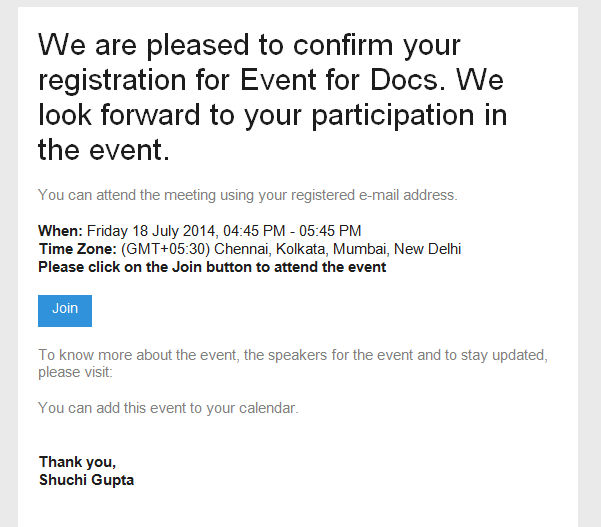Screen dimensions: 601x527
Task: Click the word 'calendar' in the last sentence
Action: [x=268, y=408]
